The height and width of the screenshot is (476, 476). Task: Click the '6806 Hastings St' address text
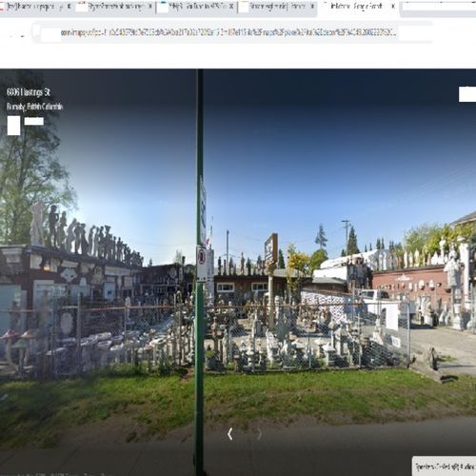click(x=29, y=92)
